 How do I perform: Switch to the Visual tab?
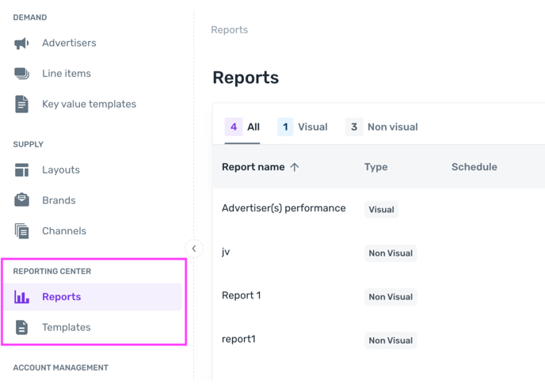point(303,127)
